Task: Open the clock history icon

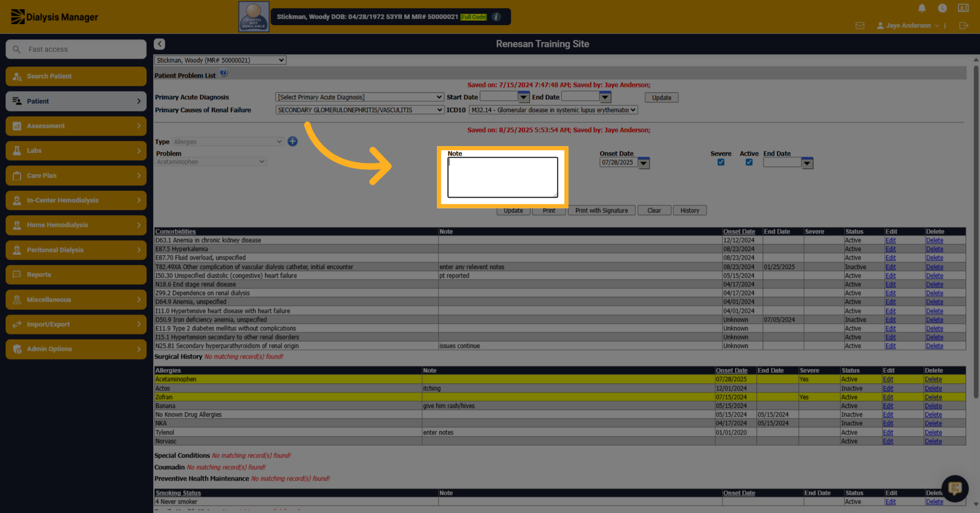Action: pyautogui.click(x=942, y=8)
